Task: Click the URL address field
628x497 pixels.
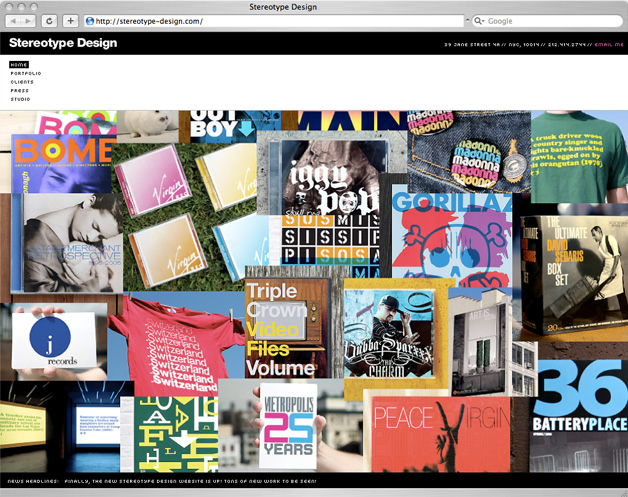Action: pyautogui.click(x=274, y=21)
